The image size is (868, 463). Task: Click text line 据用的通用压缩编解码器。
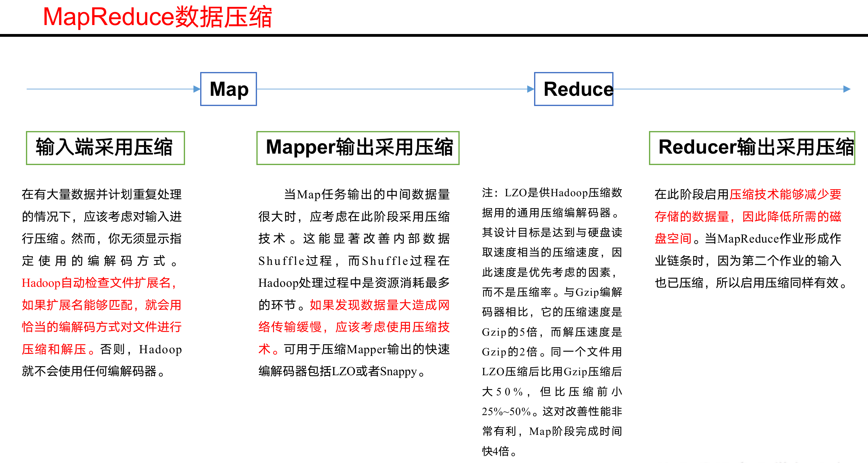[550, 212]
